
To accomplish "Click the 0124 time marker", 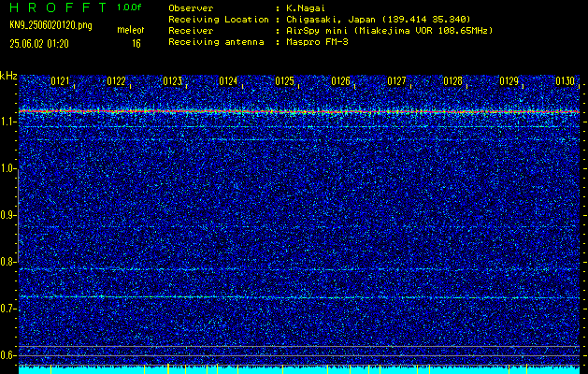I will pyautogui.click(x=228, y=81).
